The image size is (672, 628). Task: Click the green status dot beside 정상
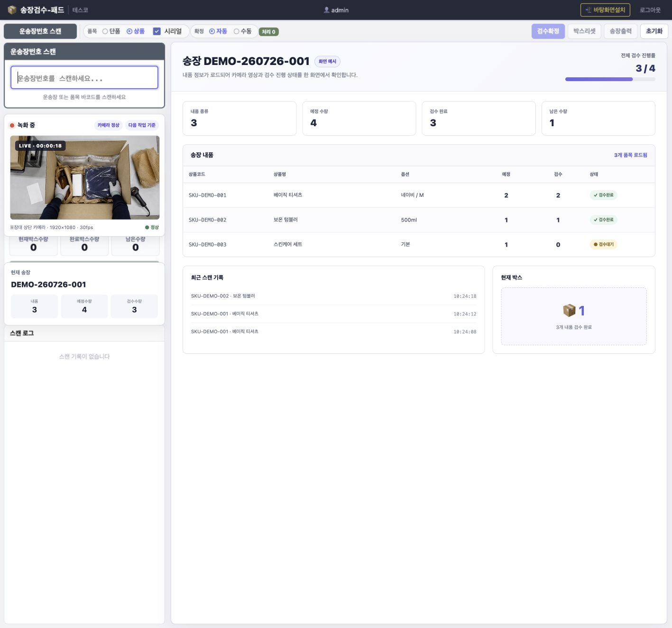click(x=147, y=227)
